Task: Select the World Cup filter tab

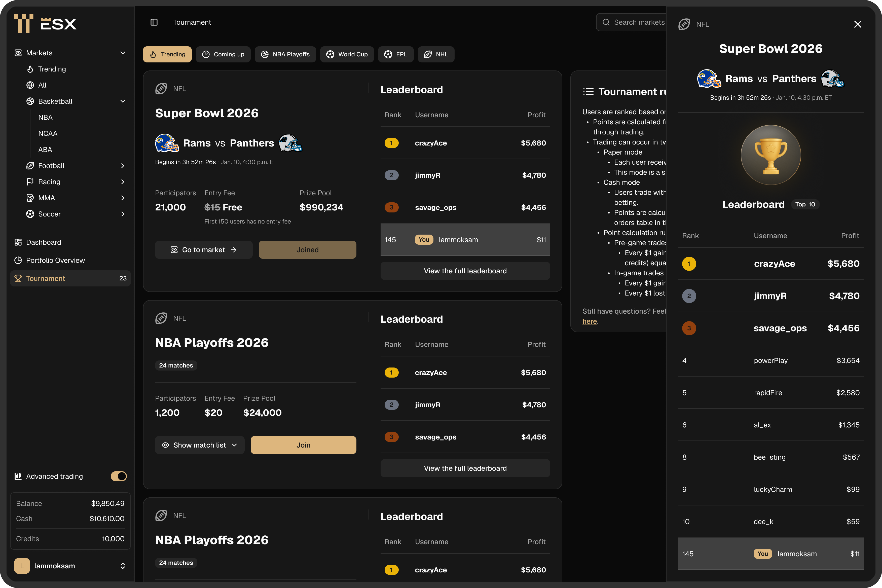Action: tap(347, 54)
